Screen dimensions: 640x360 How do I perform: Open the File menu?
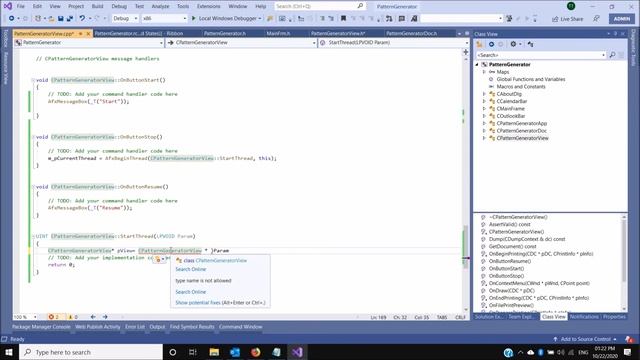(x=20, y=6)
